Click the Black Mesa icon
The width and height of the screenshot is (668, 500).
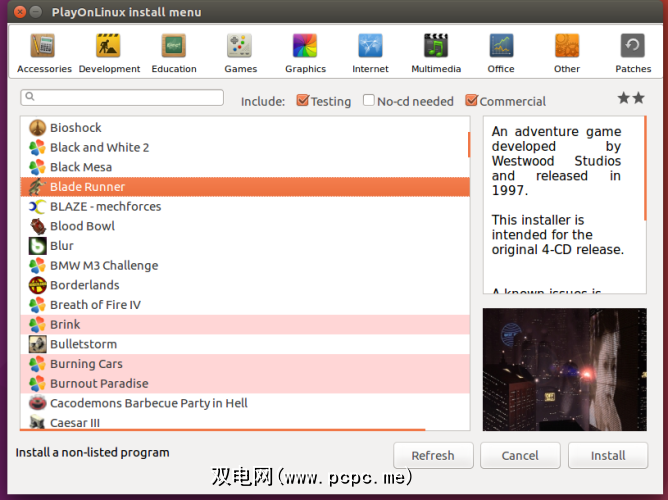[37, 167]
